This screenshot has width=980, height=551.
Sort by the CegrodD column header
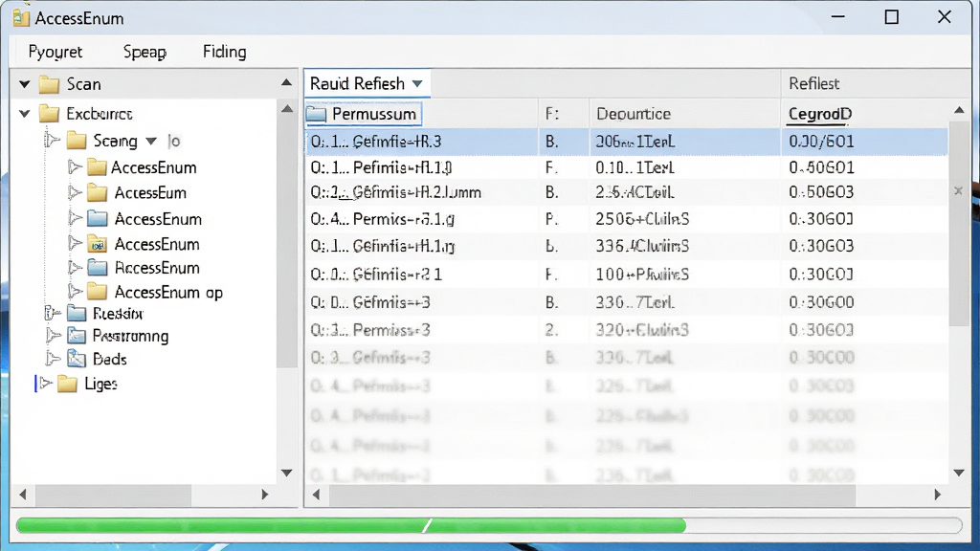point(820,114)
